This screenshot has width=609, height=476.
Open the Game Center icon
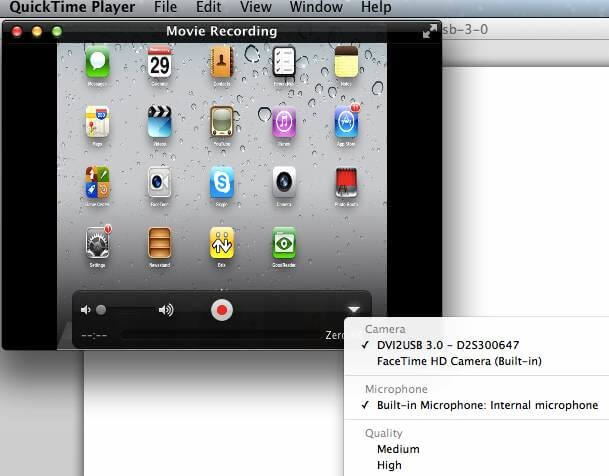(97, 182)
